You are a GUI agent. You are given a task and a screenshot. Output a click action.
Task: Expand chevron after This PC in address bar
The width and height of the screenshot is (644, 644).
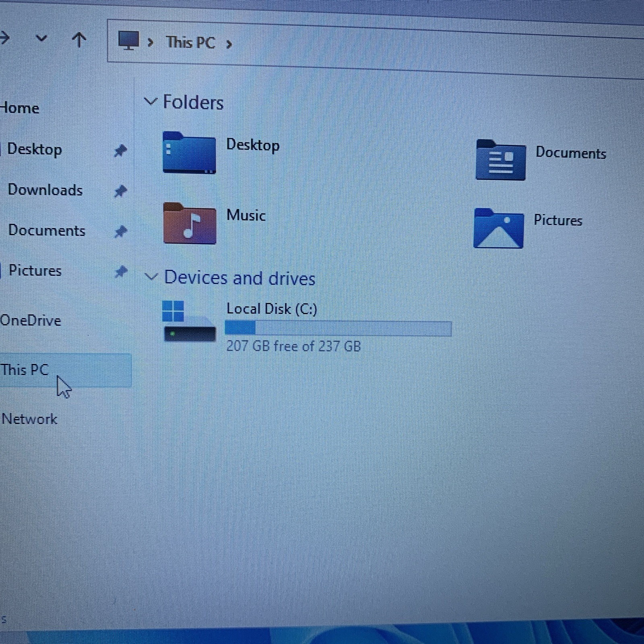point(229,44)
